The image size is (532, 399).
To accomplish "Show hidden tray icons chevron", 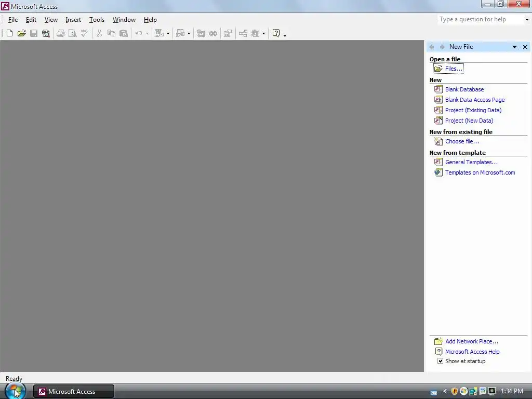I will tap(445, 391).
